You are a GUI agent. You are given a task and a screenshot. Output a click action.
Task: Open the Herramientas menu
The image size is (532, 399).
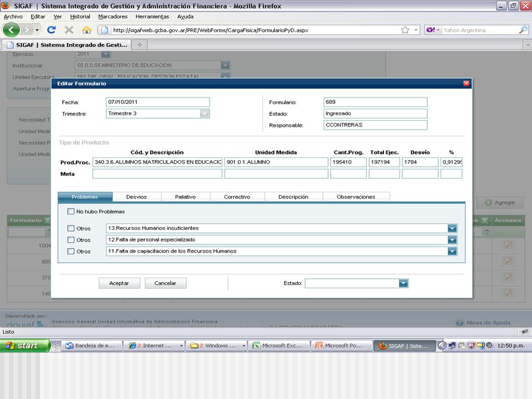pos(152,17)
